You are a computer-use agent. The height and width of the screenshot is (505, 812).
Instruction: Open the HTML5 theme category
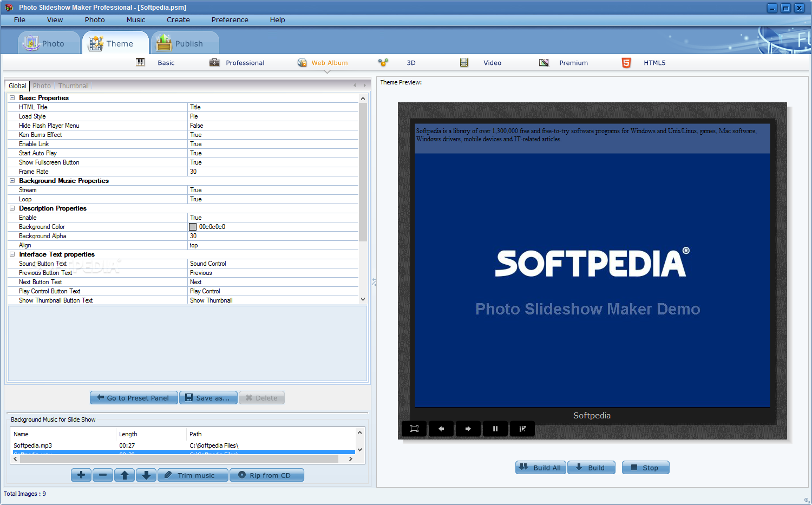coord(644,63)
